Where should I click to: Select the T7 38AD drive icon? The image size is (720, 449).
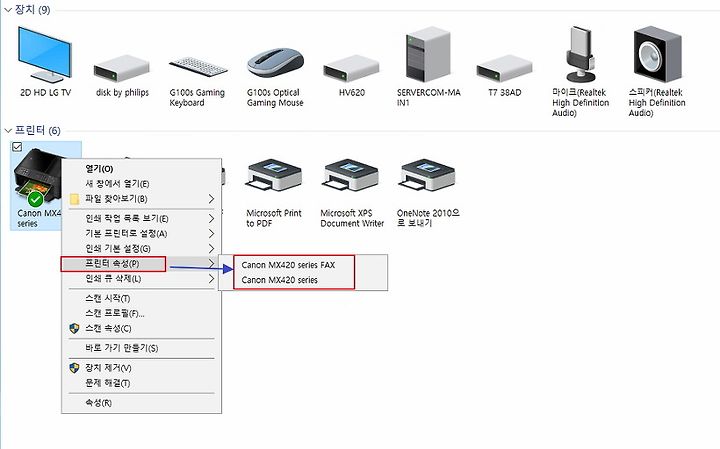(x=505, y=68)
